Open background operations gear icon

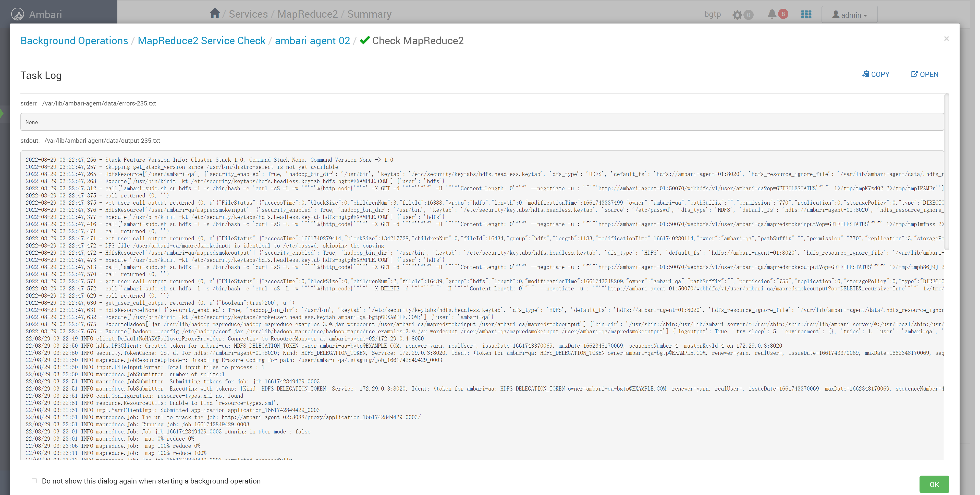tap(737, 15)
